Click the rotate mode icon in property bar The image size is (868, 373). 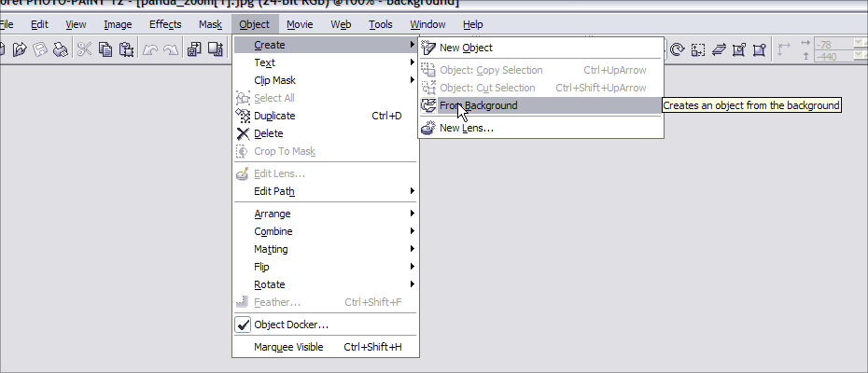point(678,49)
